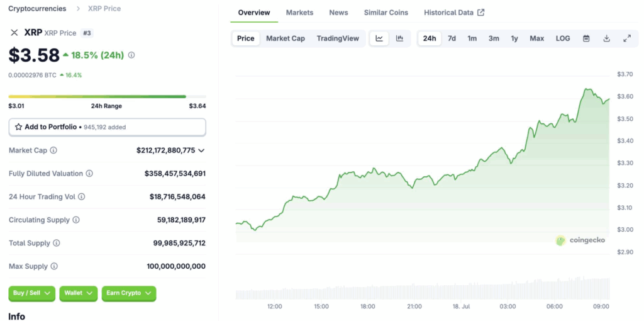Click Add to Portfolio button
The image size is (644, 321).
click(x=107, y=127)
